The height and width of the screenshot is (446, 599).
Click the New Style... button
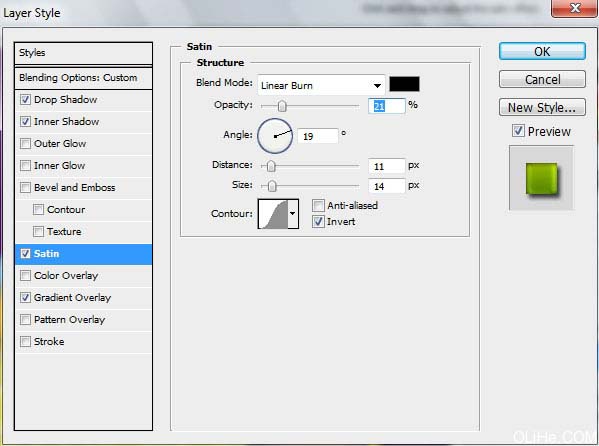(x=542, y=107)
